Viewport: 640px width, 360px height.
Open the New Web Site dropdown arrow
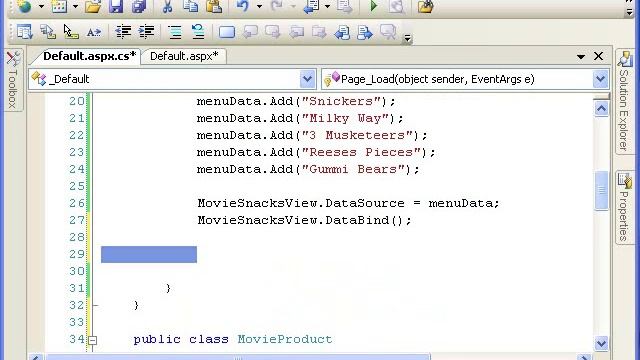point(41,7)
